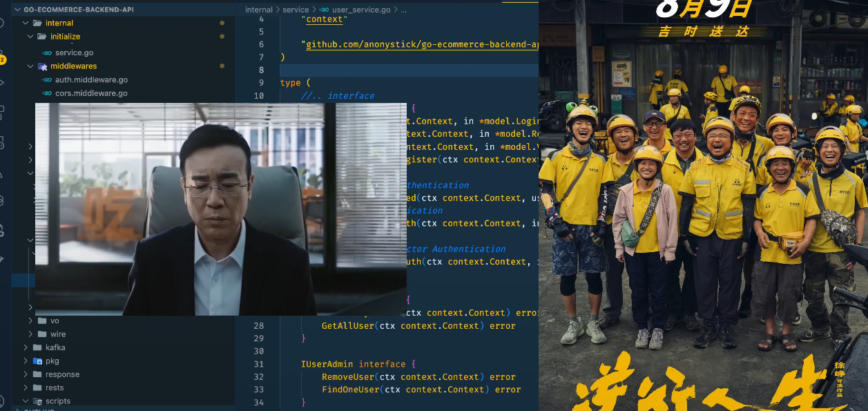Click the middlewares folder icon

[x=43, y=66]
